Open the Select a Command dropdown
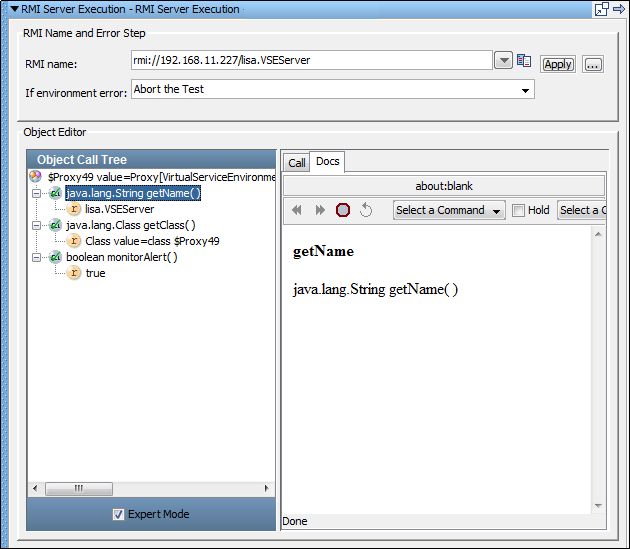Screen dimensions: 630x549 [449, 210]
